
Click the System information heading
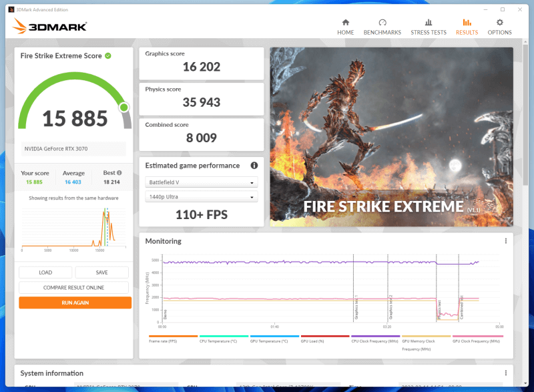coord(52,373)
